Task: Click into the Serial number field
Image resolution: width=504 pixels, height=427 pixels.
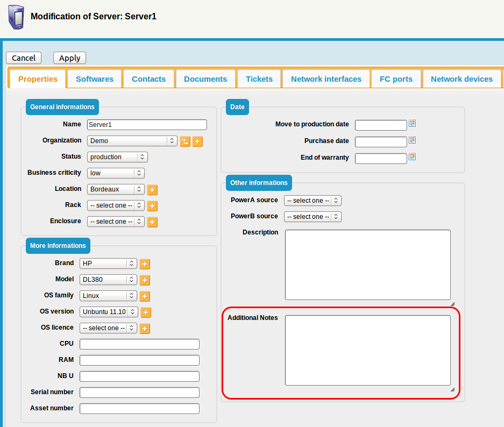Action: pyautogui.click(x=139, y=393)
